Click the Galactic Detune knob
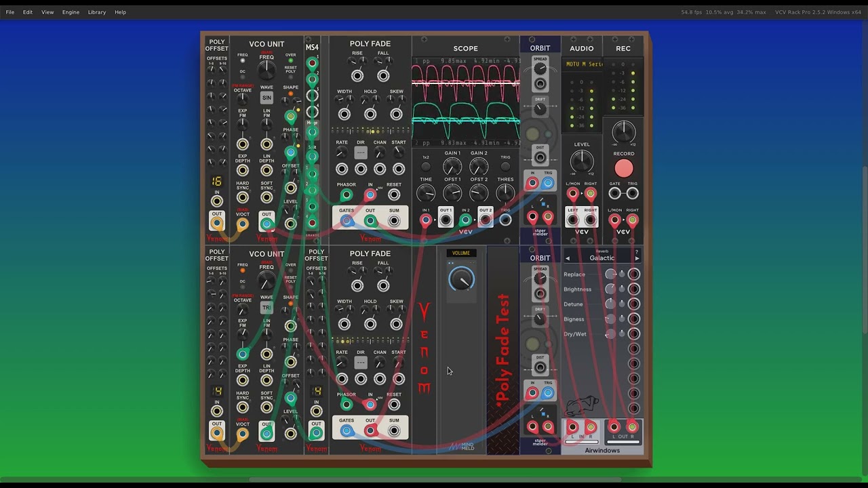This screenshot has width=868, height=488. (611, 304)
